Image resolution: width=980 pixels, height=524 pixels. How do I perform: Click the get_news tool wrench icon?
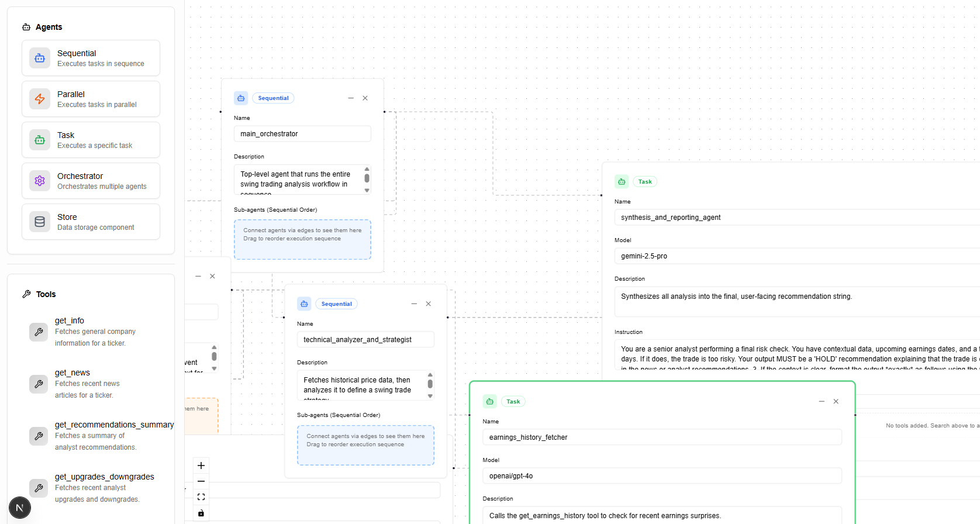click(39, 384)
